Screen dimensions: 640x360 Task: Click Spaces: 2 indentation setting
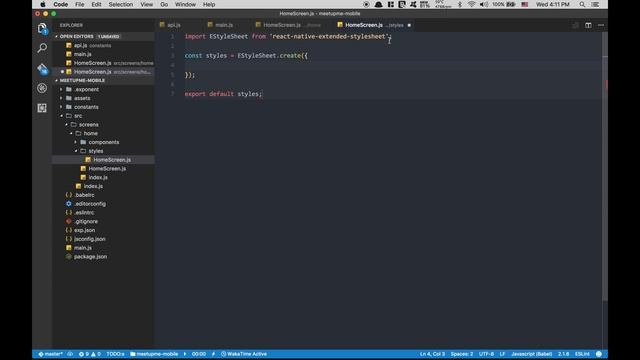pos(462,354)
